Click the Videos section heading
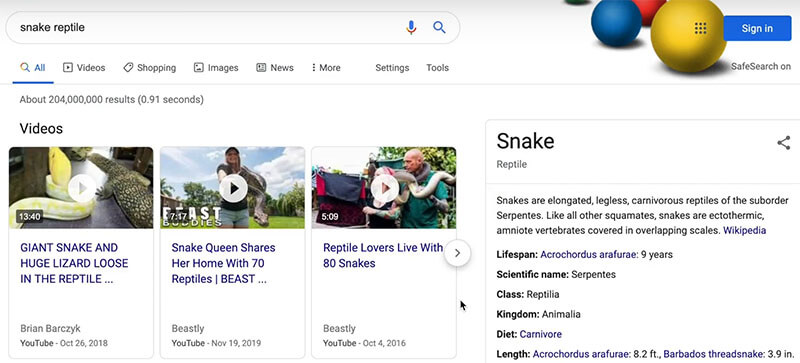The image size is (800, 363). click(41, 129)
